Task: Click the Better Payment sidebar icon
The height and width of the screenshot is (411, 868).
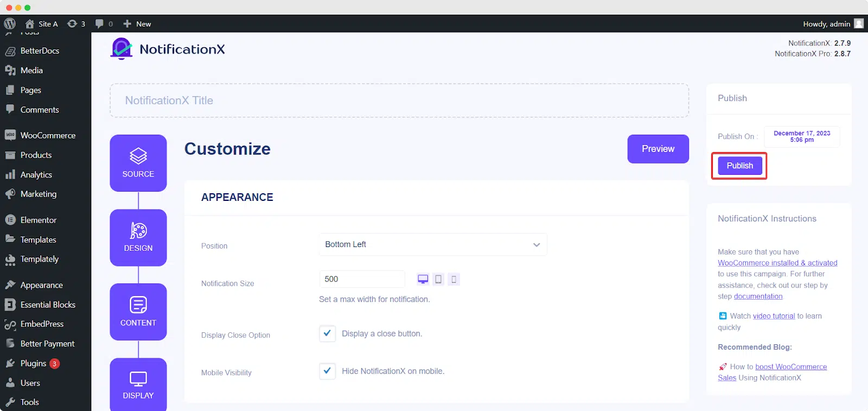Action: (10, 344)
